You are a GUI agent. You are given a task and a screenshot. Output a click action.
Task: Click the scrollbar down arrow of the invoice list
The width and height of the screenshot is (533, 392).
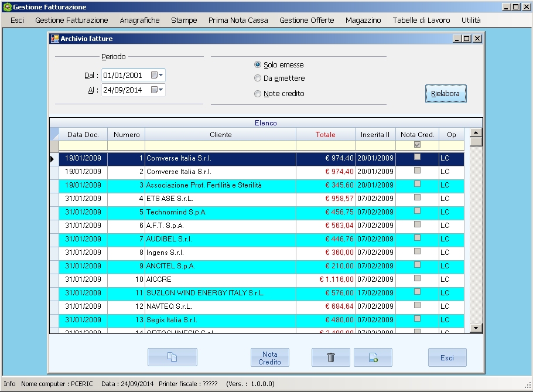[x=476, y=328]
